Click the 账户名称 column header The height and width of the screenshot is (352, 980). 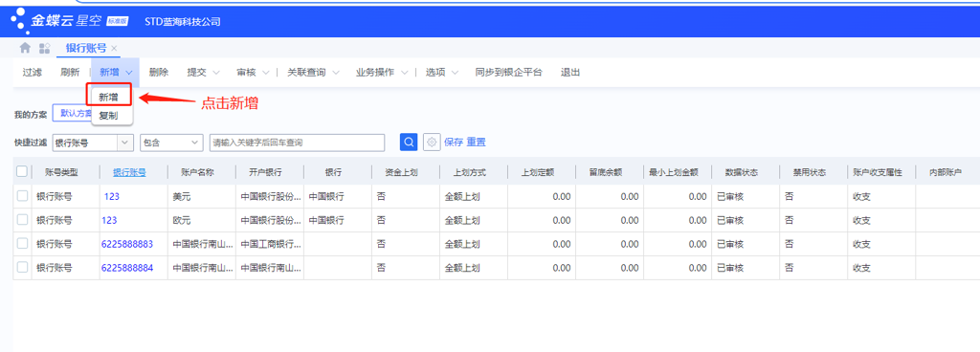(197, 172)
